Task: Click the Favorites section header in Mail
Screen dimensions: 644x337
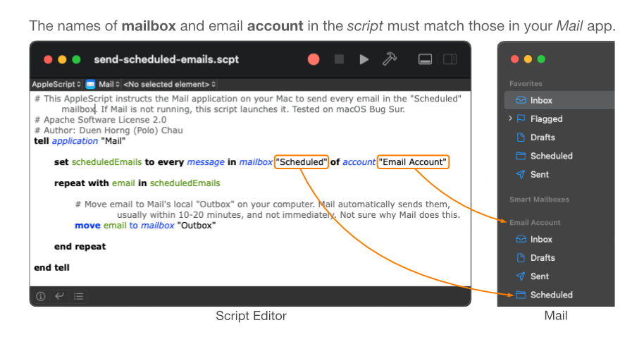Action: [526, 84]
